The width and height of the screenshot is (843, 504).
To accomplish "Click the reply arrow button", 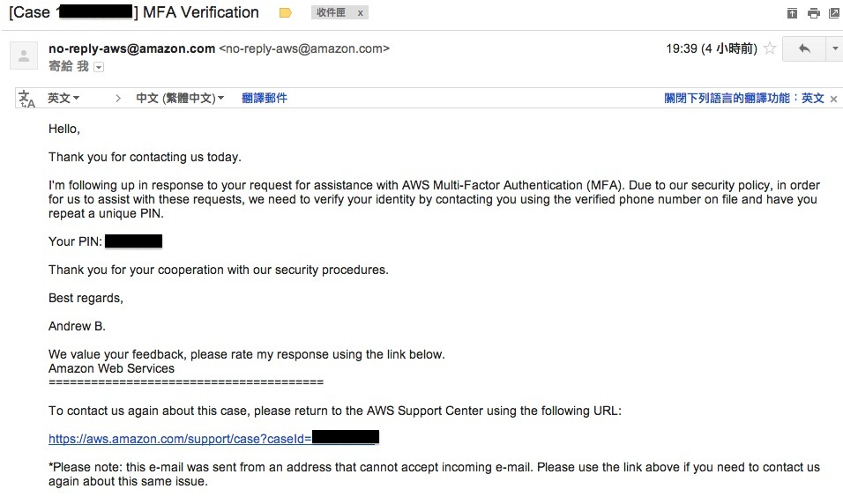I will 804,48.
